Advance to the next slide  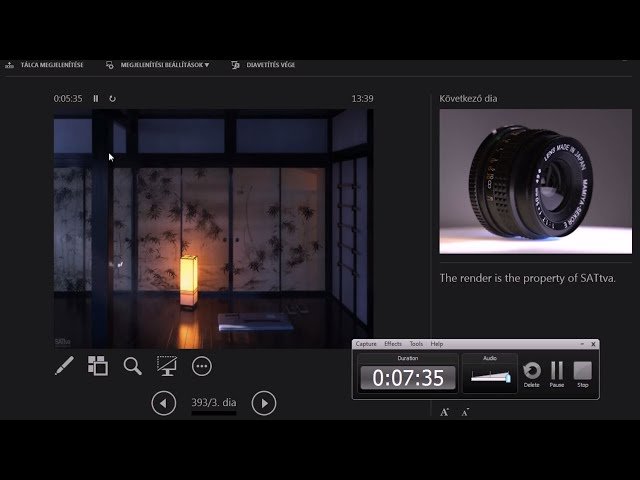pos(264,403)
